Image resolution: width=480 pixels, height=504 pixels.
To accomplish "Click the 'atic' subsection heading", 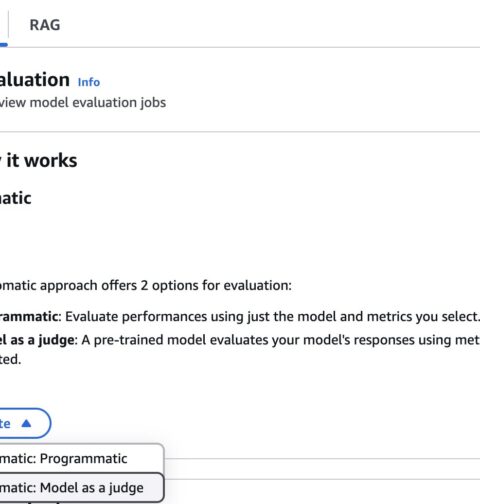I will click(16, 198).
